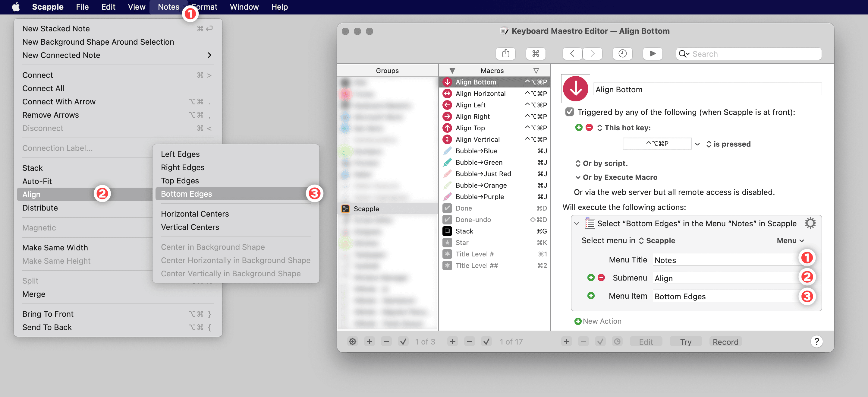Open the gear menu of the Select menu action
868x397 pixels.
point(810,223)
